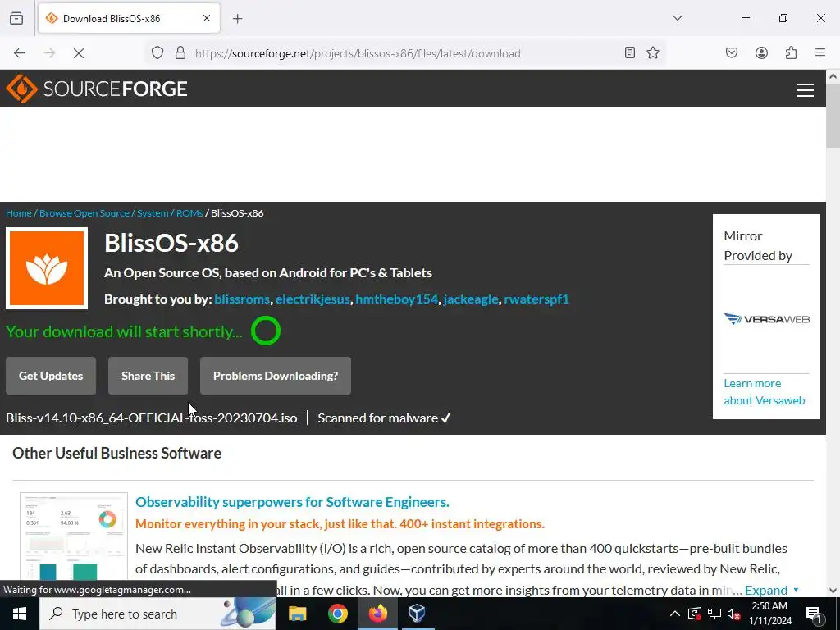840x630 pixels.
Task: Visit blissroms author profile
Action: (x=242, y=299)
